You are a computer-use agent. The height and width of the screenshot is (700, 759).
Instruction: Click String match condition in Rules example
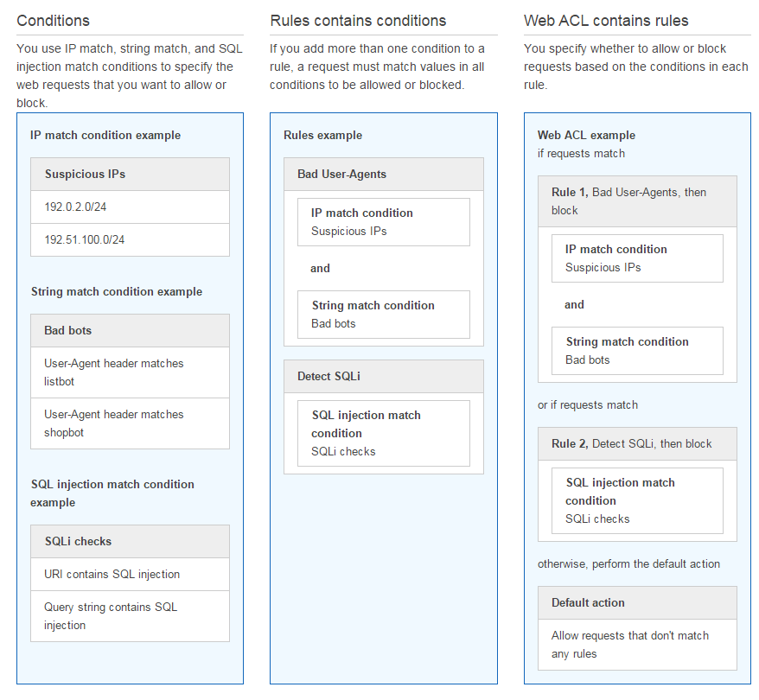pyautogui.click(x=383, y=315)
